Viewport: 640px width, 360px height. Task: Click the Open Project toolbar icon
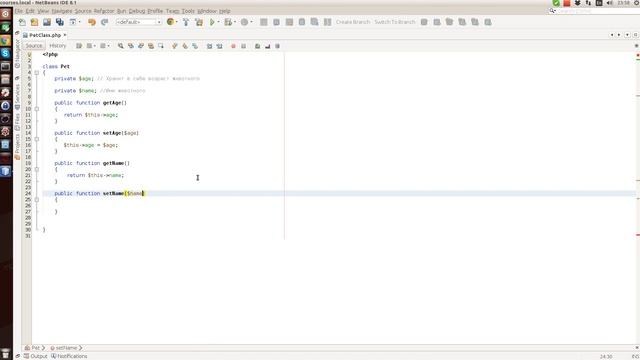[47, 22]
